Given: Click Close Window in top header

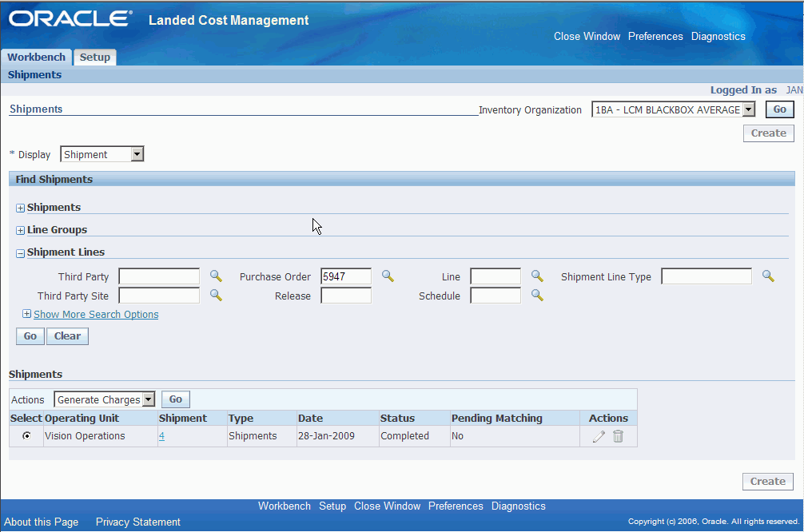Looking at the screenshot, I should tap(587, 37).
